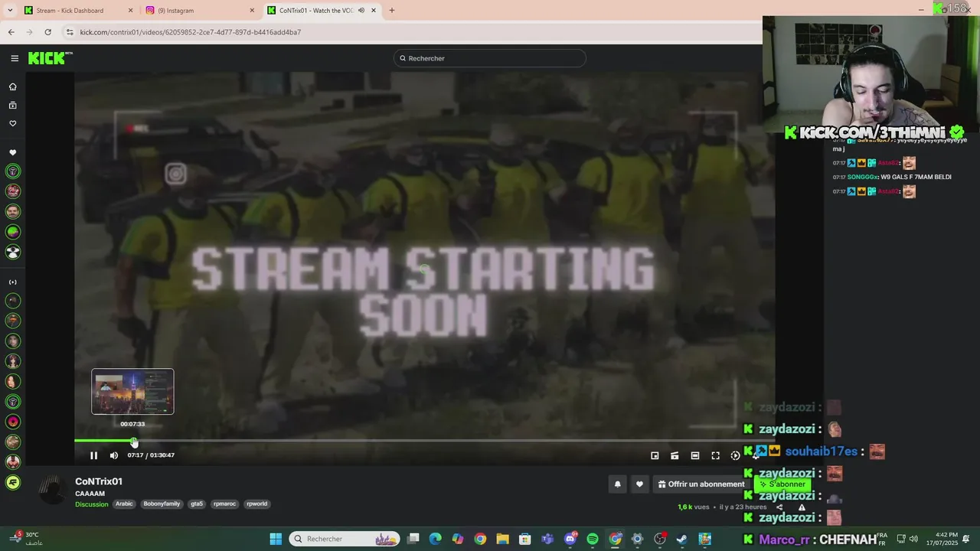Open the weather widget showing 30°C
Image resolution: width=980 pixels, height=551 pixels.
[x=27, y=539]
